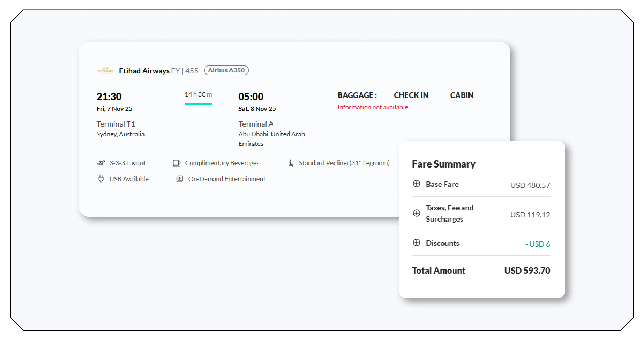Click the USB Available plug icon

point(101,179)
